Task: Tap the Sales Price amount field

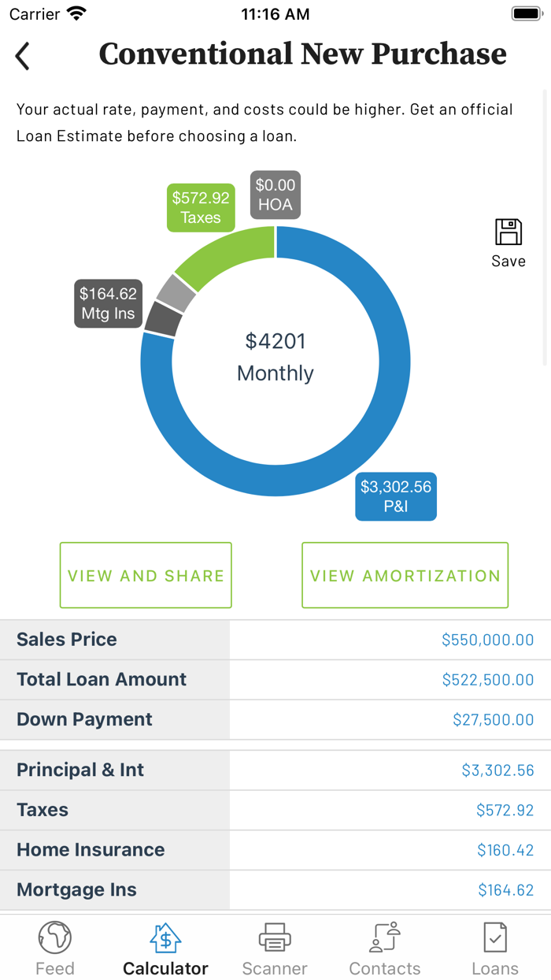Action: (488, 639)
